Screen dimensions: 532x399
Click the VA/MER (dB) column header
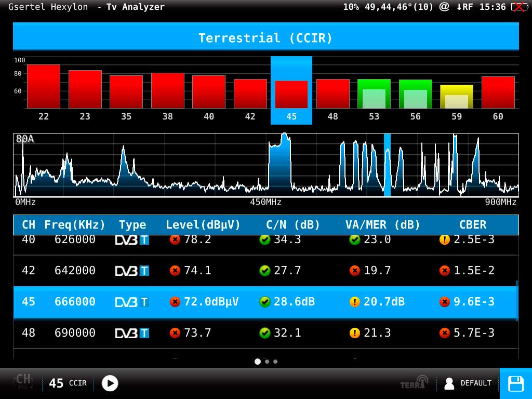(x=383, y=224)
